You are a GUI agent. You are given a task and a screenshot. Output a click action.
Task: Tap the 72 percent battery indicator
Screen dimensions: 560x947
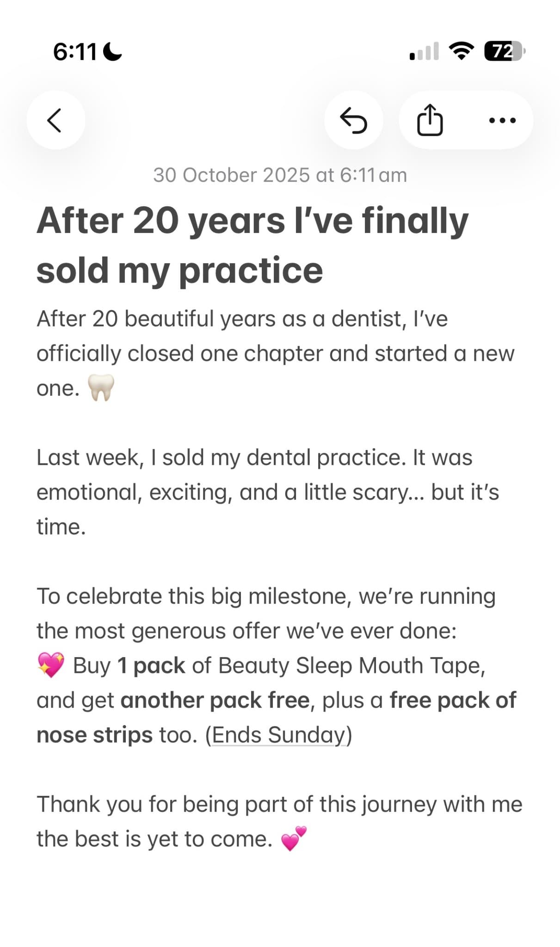(x=505, y=51)
